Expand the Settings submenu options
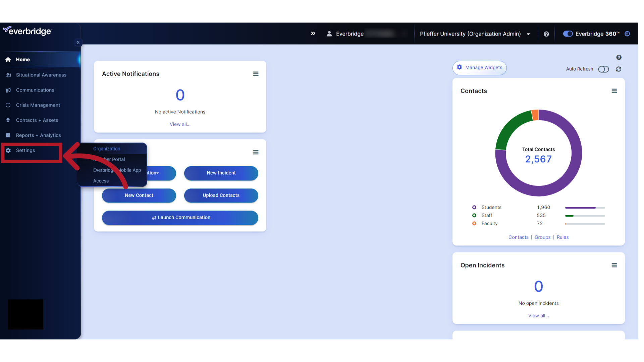The image size is (644, 362). 25,150
